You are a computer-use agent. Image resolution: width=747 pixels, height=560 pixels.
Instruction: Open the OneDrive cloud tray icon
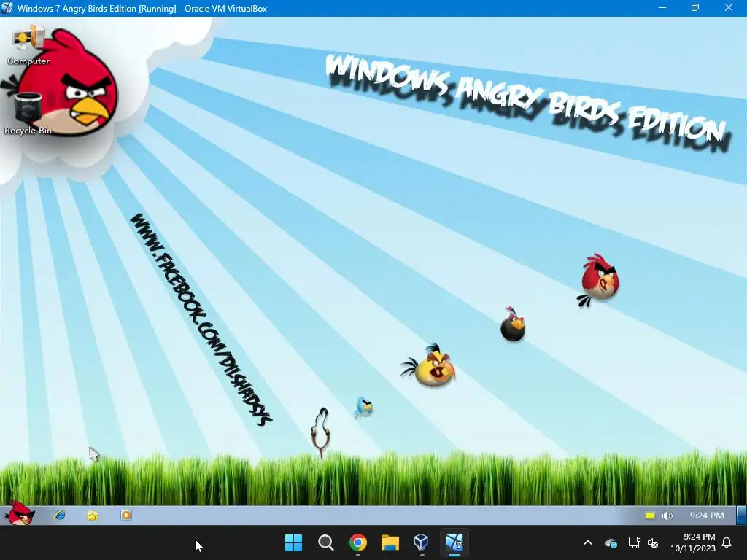611,542
